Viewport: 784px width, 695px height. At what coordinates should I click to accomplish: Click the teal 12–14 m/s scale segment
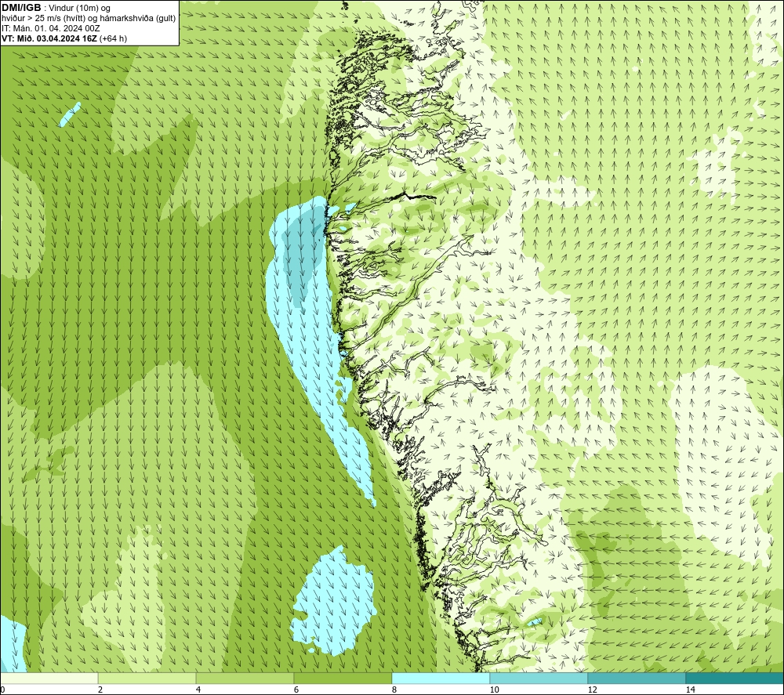[x=637, y=678]
